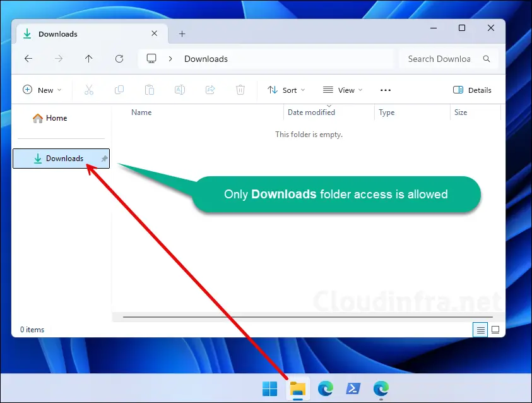
Task: Go up one folder level
Action: coord(89,59)
